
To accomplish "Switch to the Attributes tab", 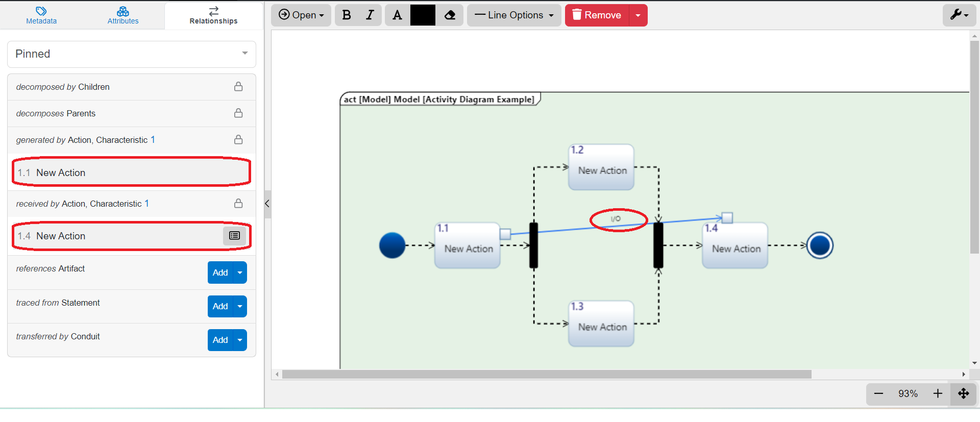I will click(x=123, y=15).
